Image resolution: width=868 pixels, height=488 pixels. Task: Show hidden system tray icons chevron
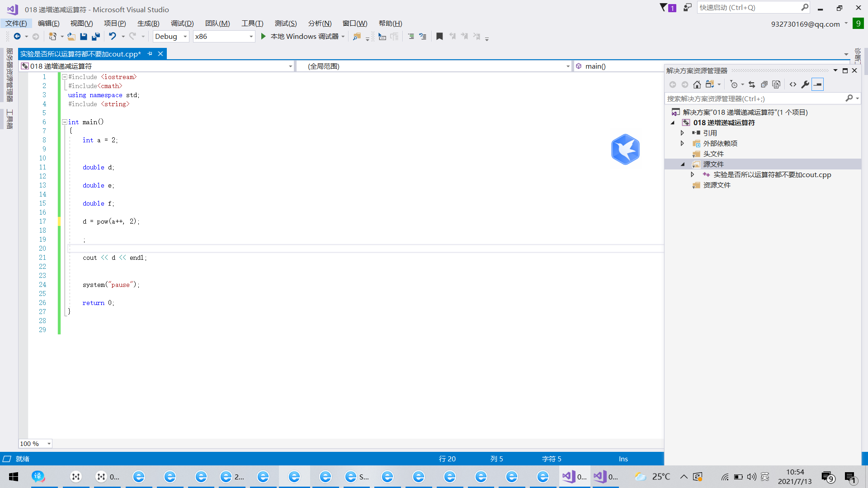tap(684, 477)
